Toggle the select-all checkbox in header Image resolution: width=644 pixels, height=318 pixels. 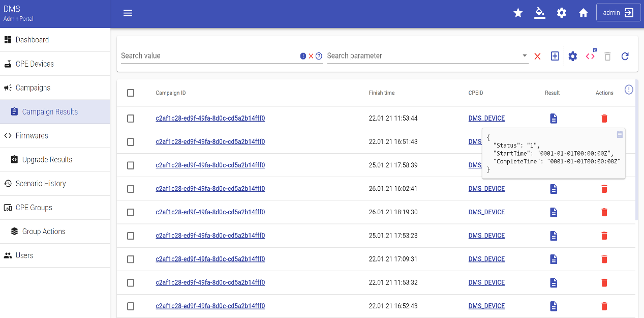coord(131,93)
